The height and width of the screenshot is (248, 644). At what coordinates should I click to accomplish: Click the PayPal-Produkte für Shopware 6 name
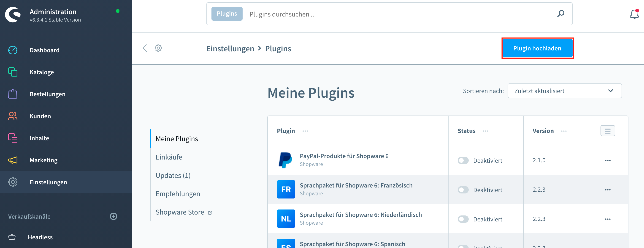pyautogui.click(x=344, y=156)
